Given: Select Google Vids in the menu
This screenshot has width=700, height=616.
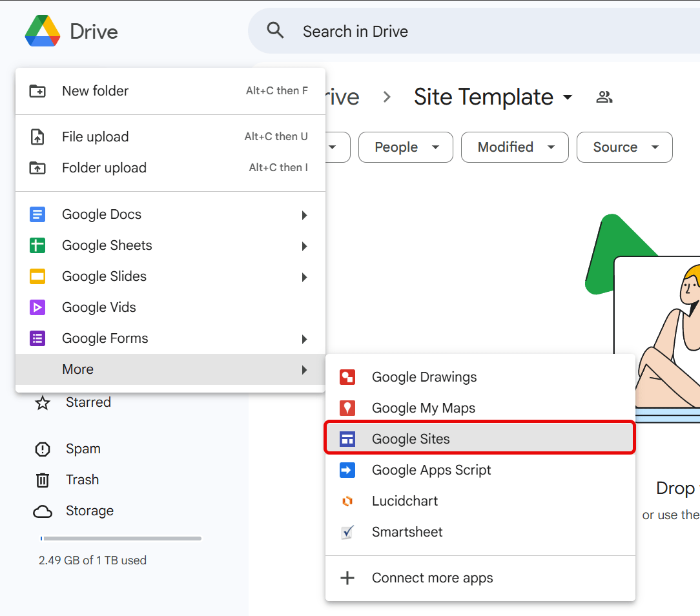Looking at the screenshot, I should tap(170, 307).
